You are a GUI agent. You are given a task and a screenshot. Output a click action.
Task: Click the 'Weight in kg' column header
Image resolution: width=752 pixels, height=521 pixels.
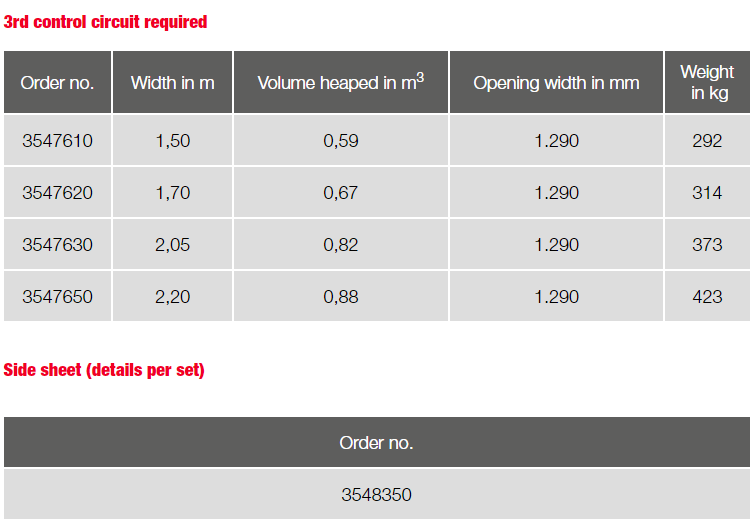707,83
